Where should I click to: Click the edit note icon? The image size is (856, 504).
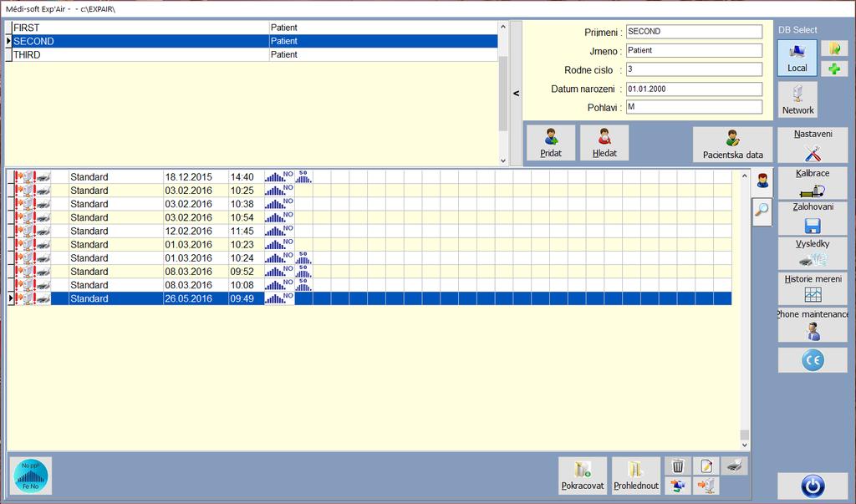(706, 466)
